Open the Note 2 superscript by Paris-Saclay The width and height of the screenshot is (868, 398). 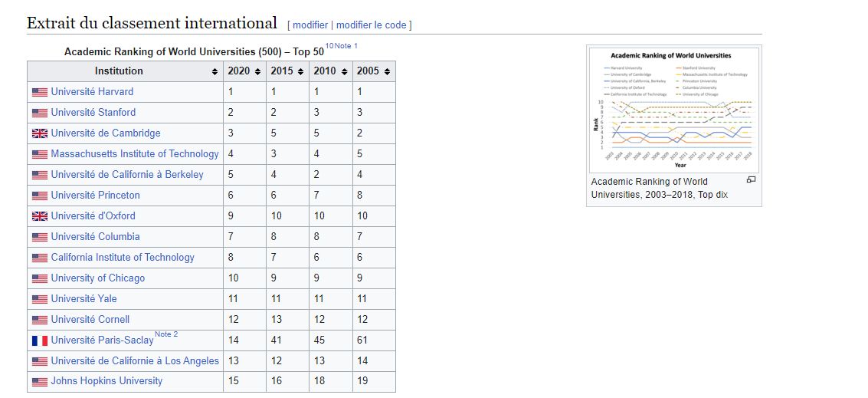(166, 334)
